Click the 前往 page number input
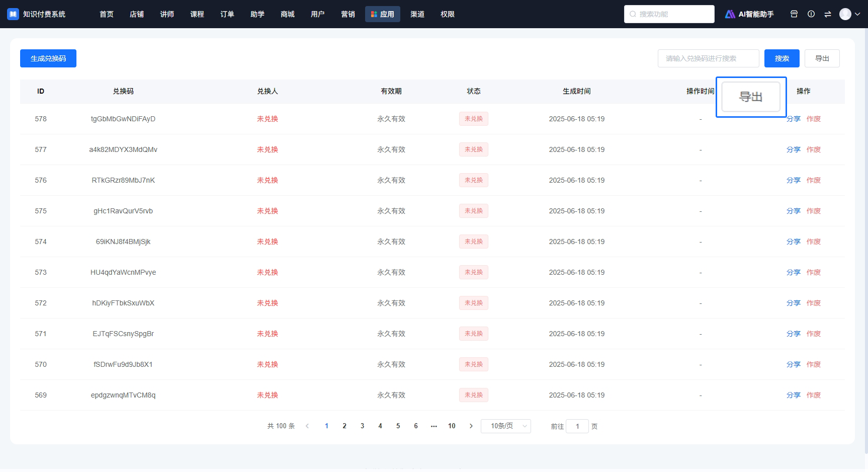The image size is (868, 472). point(577,426)
